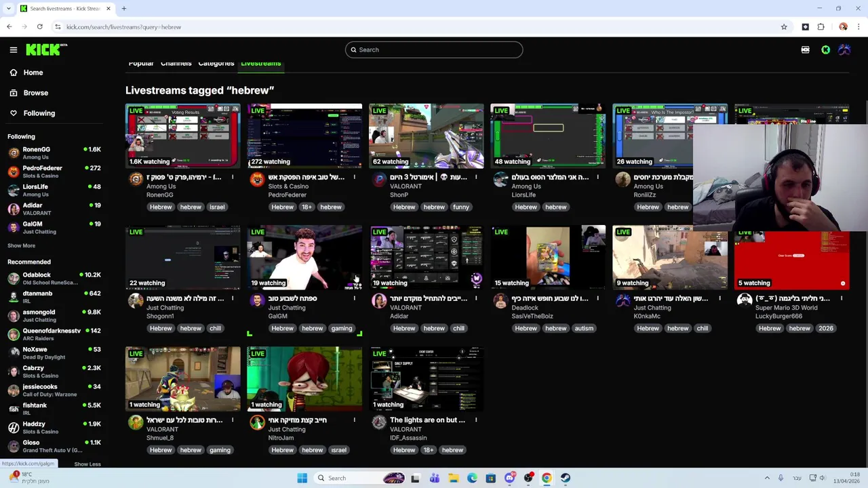Open the Chrome extensions icon
The width and height of the screenshot is (868, 488).
[821, 27]
